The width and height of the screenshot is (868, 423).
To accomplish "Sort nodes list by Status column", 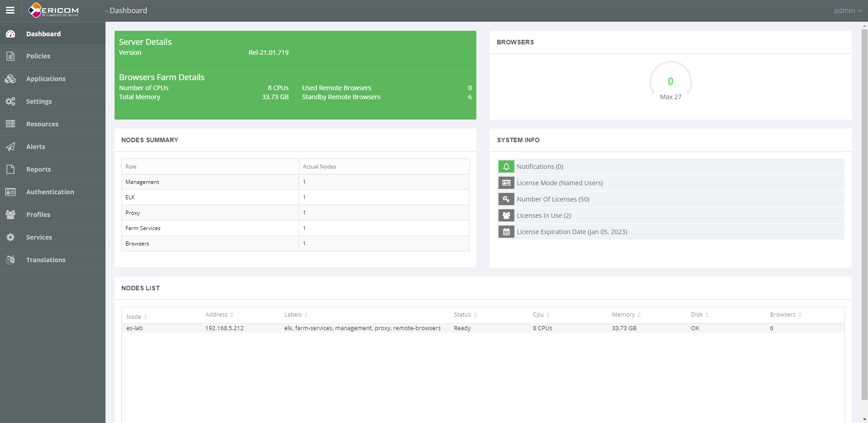I will [x=465, y=315].
